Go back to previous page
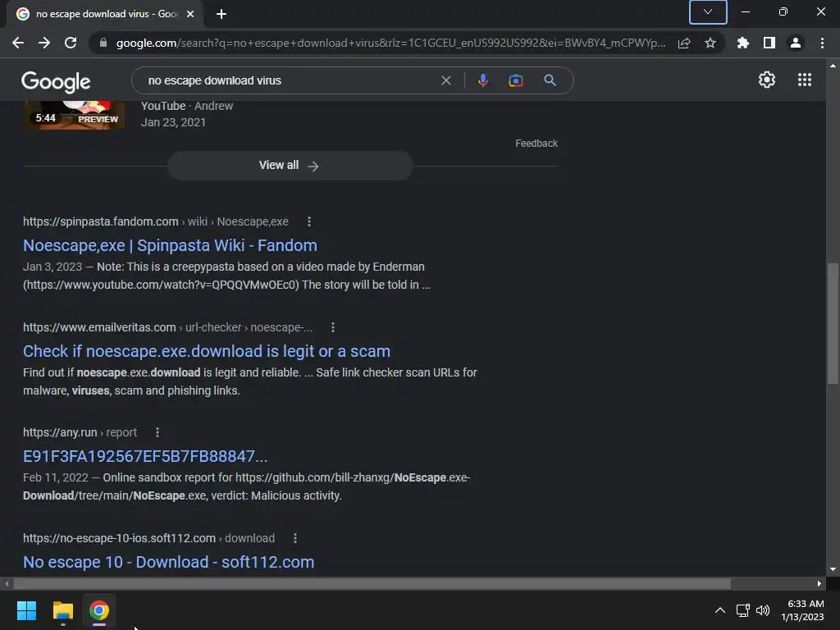 [x=18, y=43]
